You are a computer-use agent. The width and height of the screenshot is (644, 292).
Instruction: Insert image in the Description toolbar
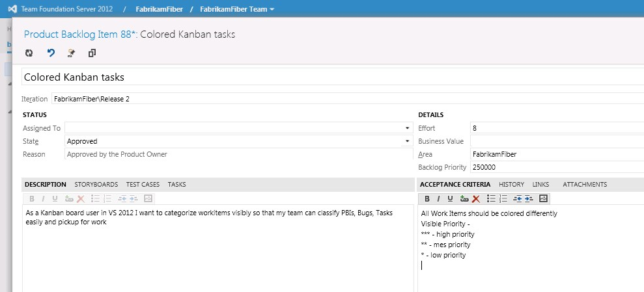click(148, 199)
